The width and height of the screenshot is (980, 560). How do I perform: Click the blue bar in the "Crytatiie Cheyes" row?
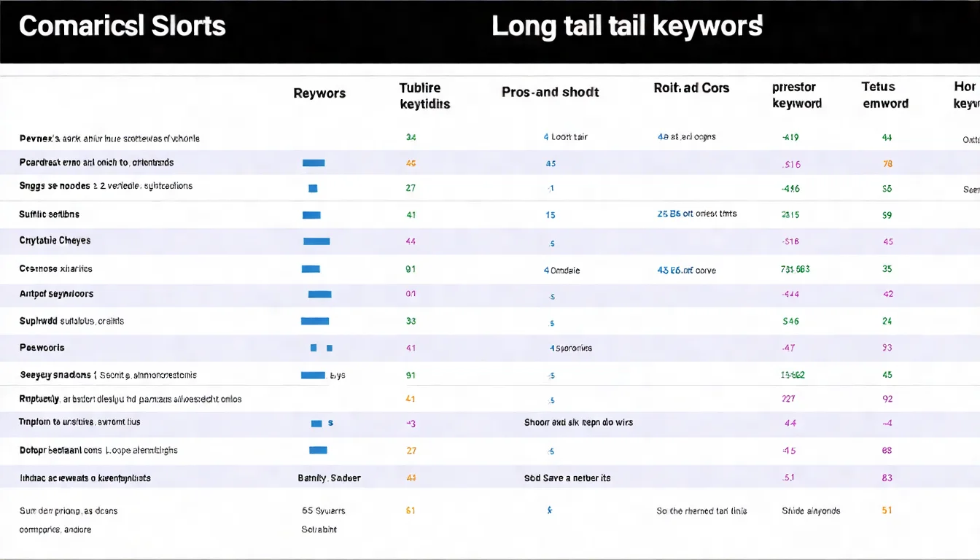point(316,241)
